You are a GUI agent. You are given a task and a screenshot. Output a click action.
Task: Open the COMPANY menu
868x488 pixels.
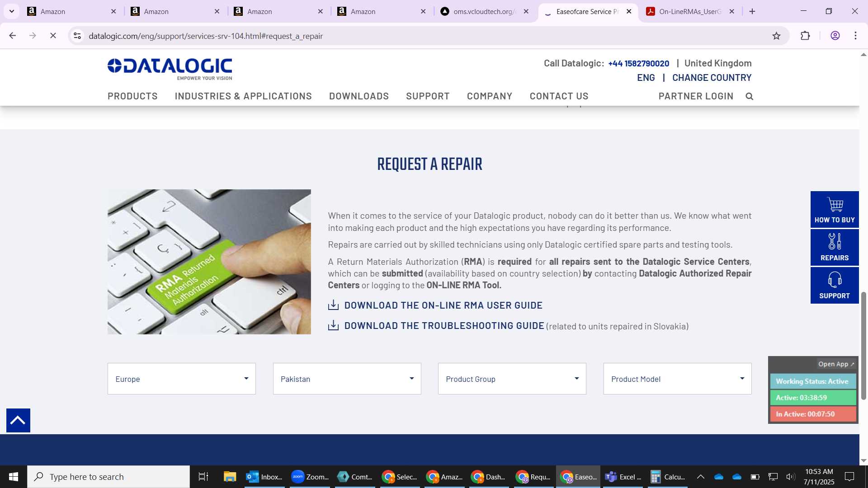(490, 96)
